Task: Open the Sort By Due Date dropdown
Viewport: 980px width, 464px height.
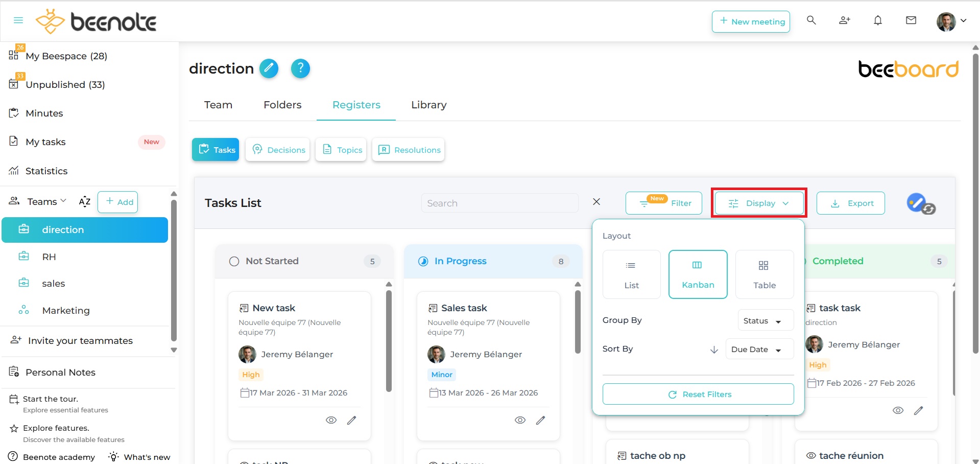Action: coord(758,349)
